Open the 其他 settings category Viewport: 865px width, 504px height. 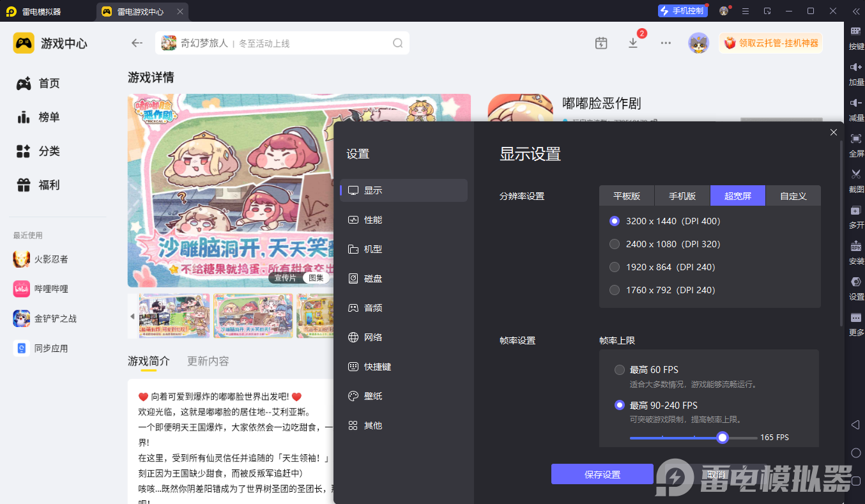pyautogui.click(x=404, y=425)
